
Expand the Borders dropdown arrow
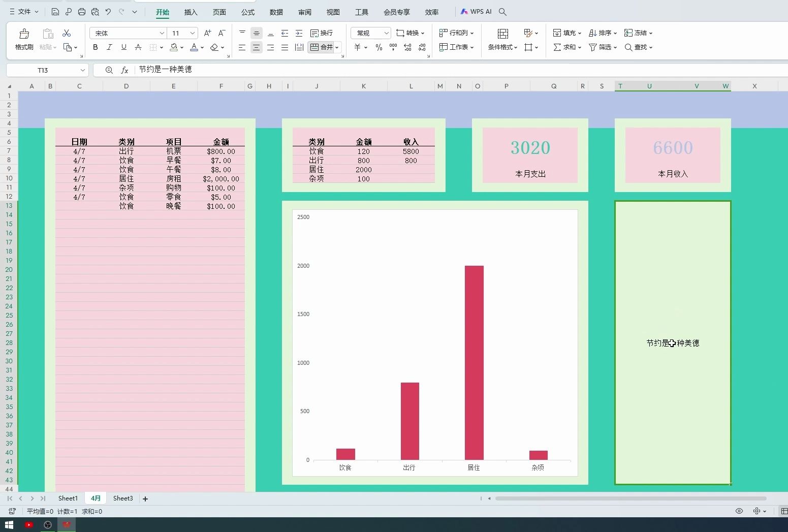pos(162,48)
